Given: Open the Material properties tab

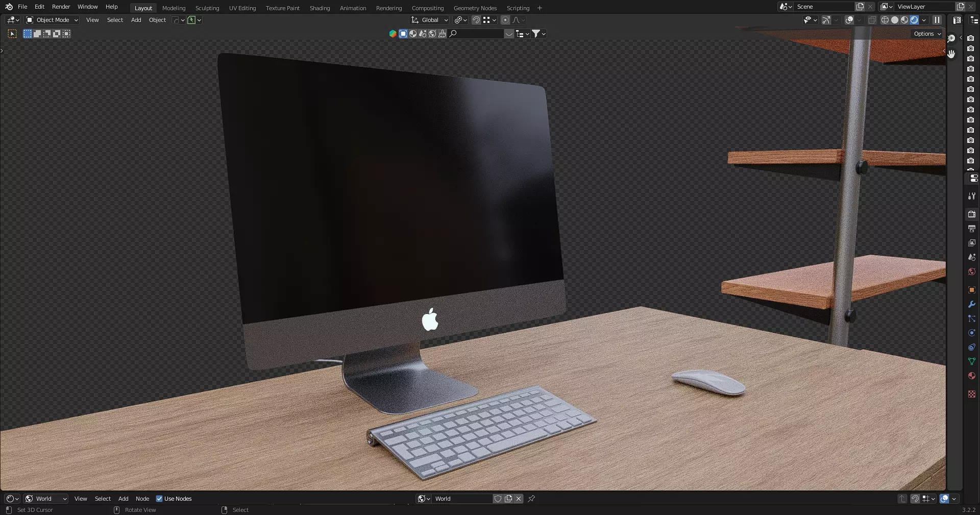Looking at the screenshot, I should [x=972, y=376].
